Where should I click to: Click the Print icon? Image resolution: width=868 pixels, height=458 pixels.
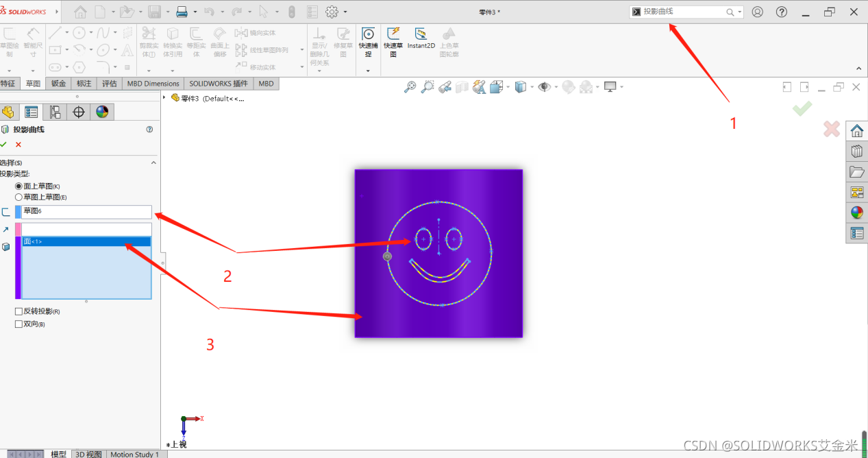tap(182, 12)
